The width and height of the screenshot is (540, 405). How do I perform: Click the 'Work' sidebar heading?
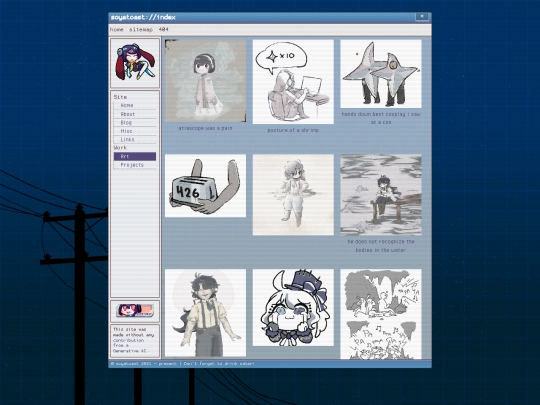pyautogui.click(x=120, y=148)
